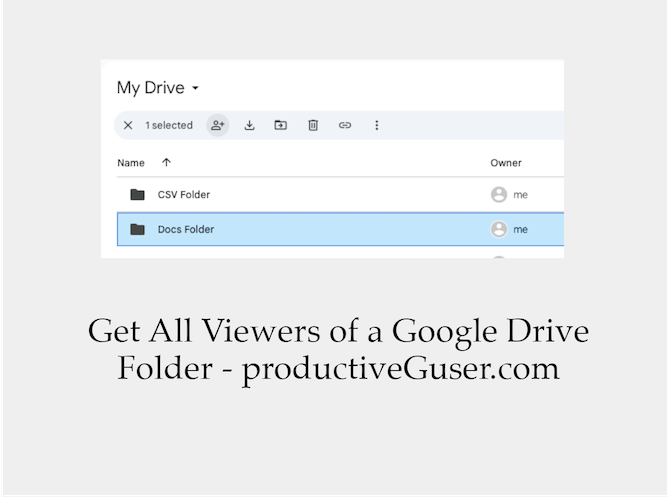Open the three-dot More actions menu
Viewport: 667px width, 500px height.
(x=376, y=125)
